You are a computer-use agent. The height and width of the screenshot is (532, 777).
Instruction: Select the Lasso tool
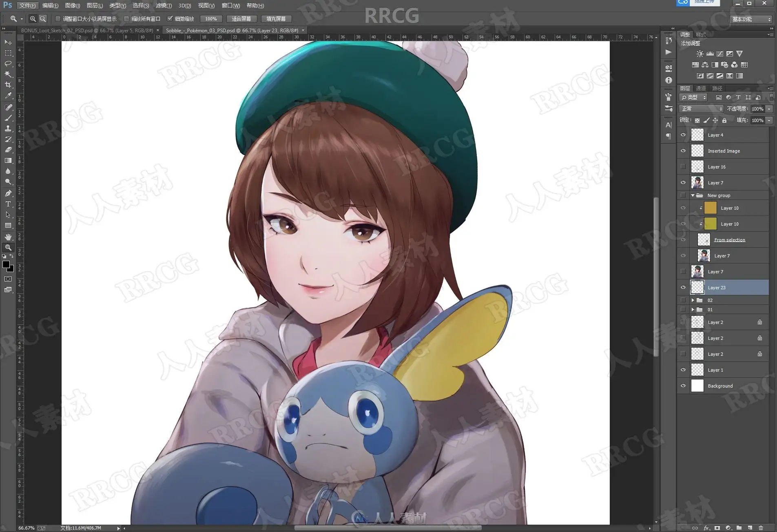(8, 64)
